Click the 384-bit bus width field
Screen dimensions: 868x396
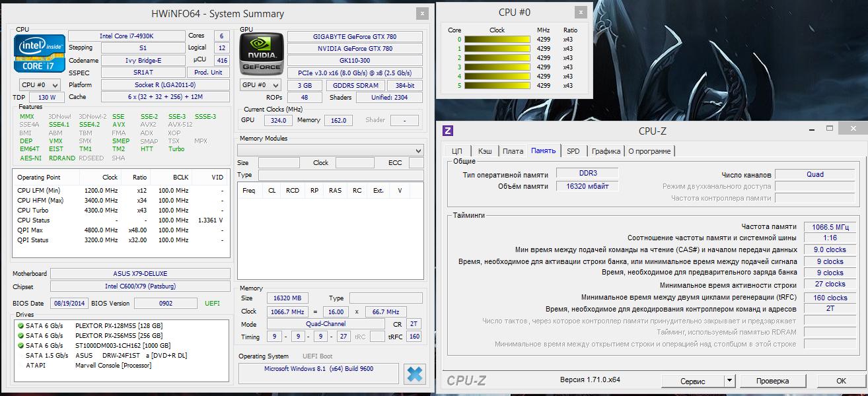[x=405, y=85]
